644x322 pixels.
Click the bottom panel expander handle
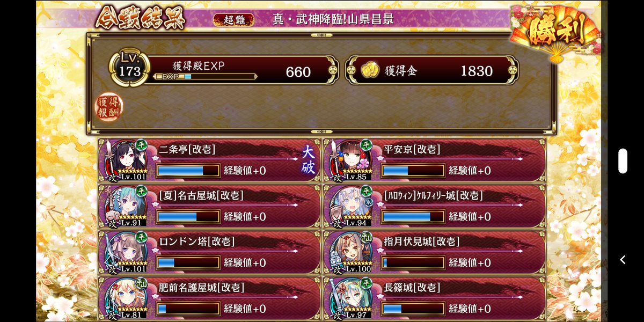point(321,131)
